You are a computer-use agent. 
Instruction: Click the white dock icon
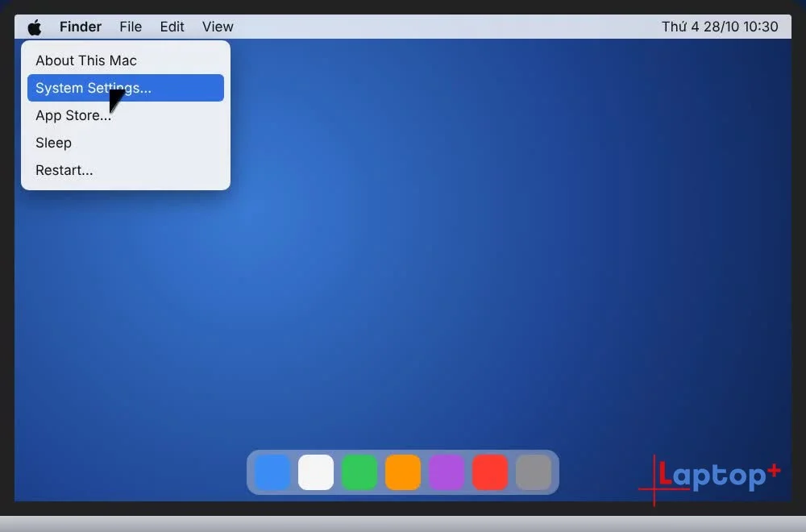316,472
